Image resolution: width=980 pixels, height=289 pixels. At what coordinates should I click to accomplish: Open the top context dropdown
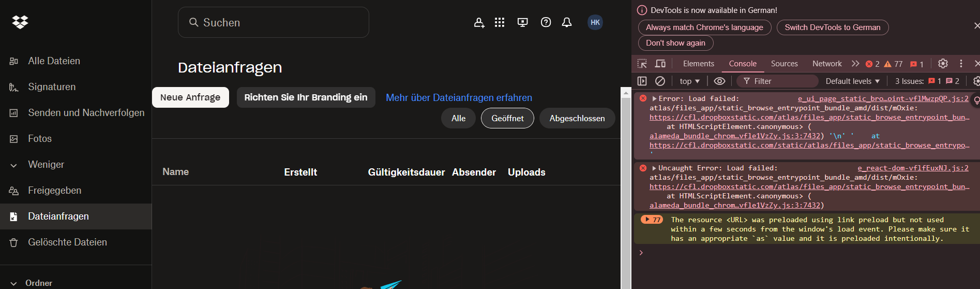(x=689, y=81)
